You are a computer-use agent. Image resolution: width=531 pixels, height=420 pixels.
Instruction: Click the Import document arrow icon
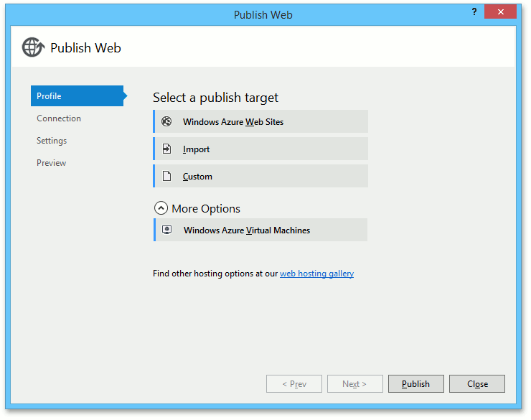coord(166,149)
